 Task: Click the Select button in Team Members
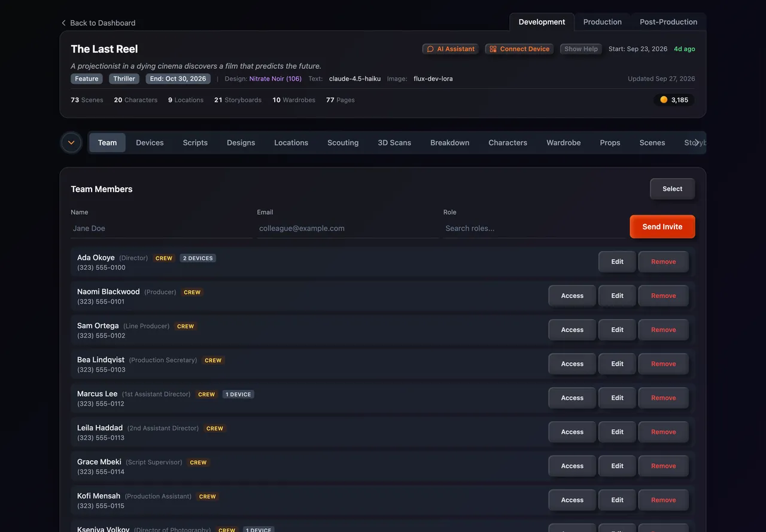[x=672, y=189]
